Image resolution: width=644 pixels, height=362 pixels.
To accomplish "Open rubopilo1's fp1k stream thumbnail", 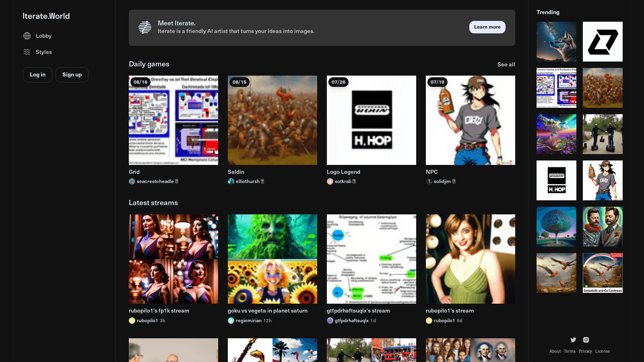I will (x=173, y=259).
